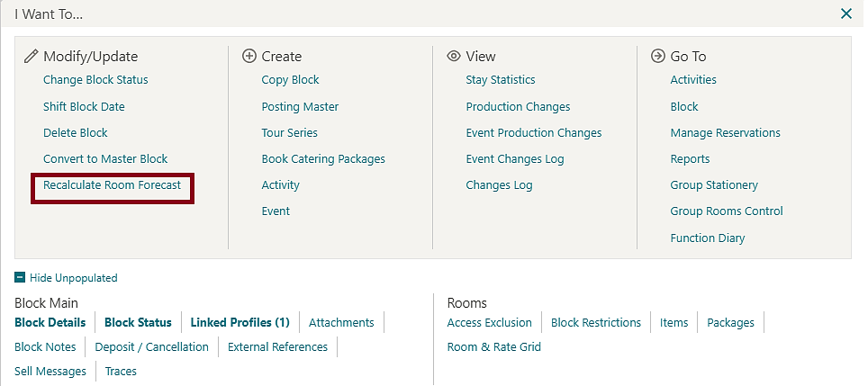Collapse unpopulated links with the minus icon

click(x=20, y=278)
